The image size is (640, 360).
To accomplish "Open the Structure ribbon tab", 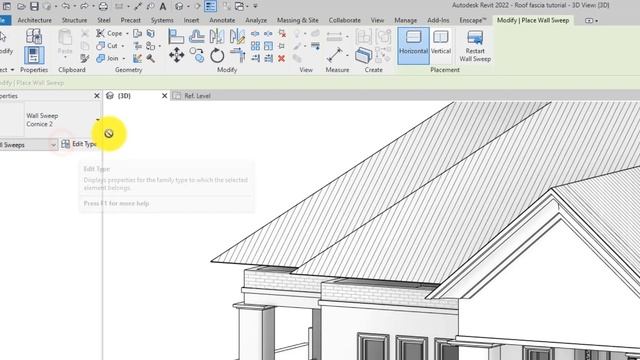I will point(74,20).
